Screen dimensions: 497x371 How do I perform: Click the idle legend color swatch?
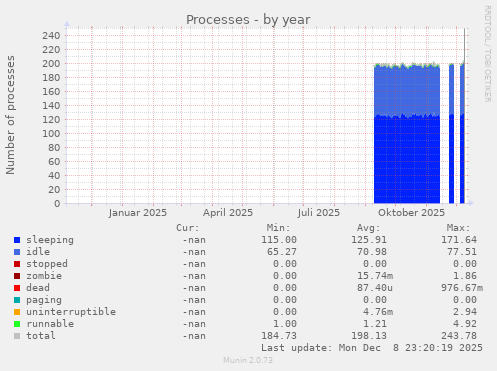[17, 252]
